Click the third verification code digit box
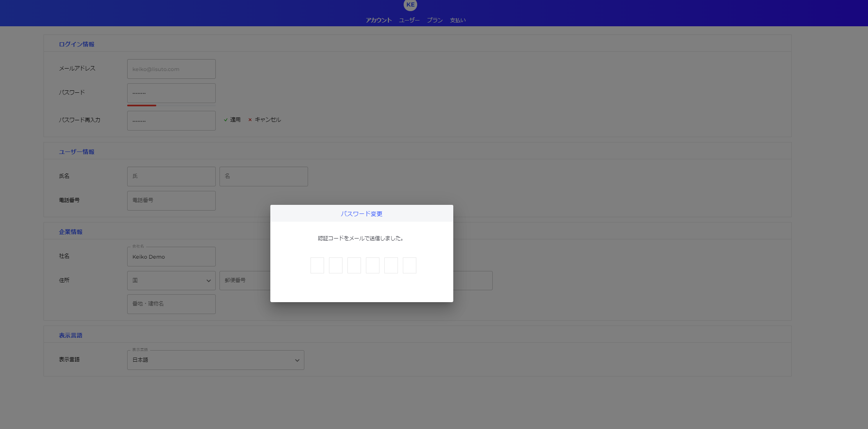Image resolution: width=868 pixels, height=429 pixels. pyautogui.click(x=354, y=266)
